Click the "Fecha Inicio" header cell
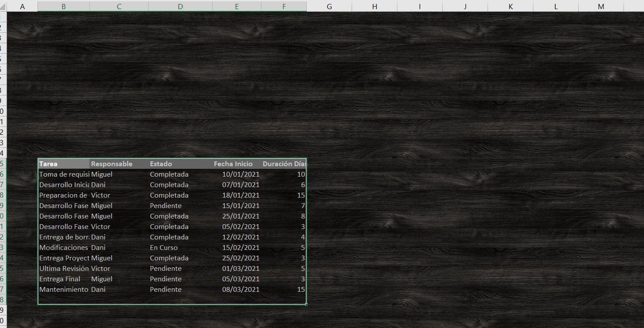The width and height of the screenshot is (644, 328). pos(237,164)
